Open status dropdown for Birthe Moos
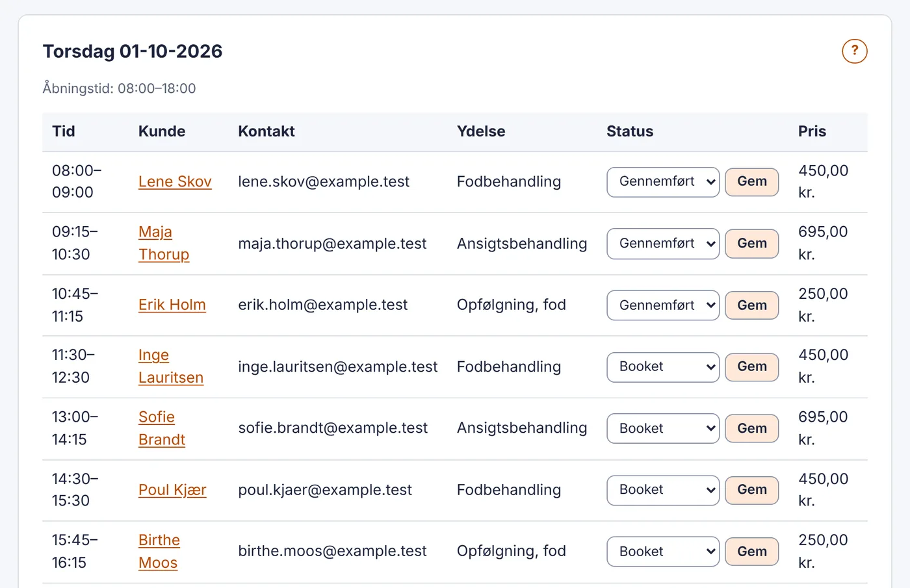 click(x=663, y=552)
